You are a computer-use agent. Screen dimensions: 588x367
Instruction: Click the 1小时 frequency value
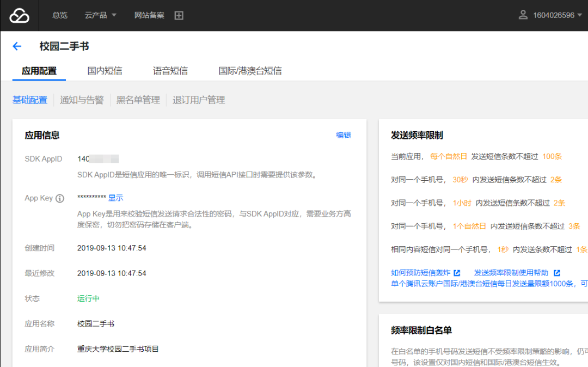(462, 203)
